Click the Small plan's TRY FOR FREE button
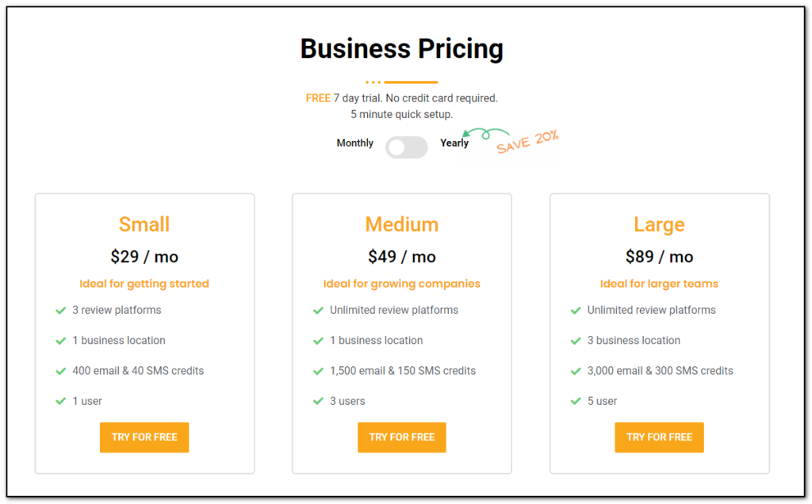Image resolution: width=812 pixels, height=504 pixels. pyautogui.click(x=144, y=437)
